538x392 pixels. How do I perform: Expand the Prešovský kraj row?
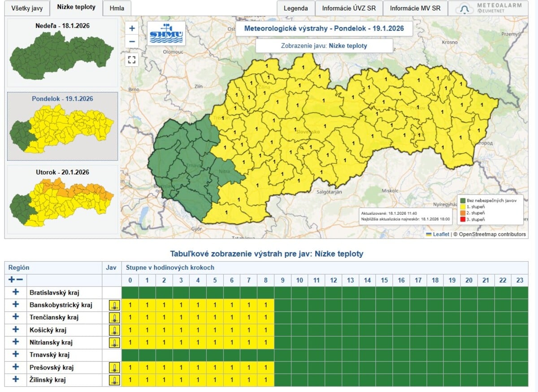[x=16, y=367]
